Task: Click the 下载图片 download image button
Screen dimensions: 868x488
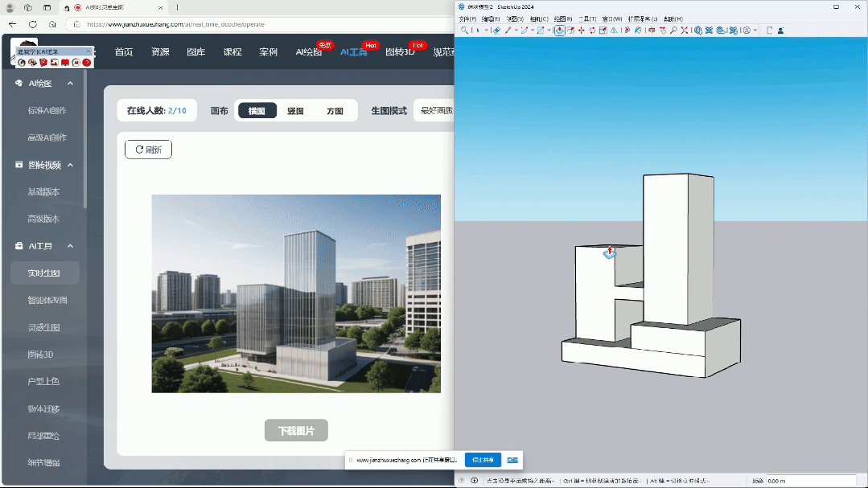Action: [296, 430]
